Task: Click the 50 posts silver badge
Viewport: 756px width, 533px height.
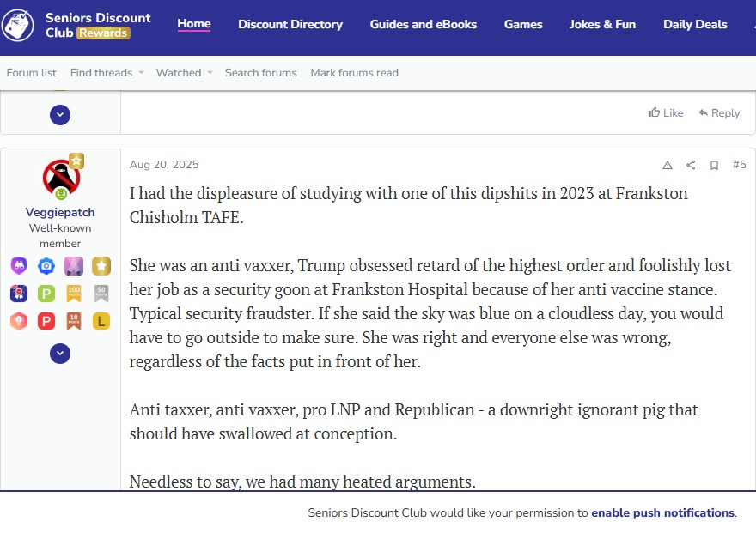Action: point(101,294)
